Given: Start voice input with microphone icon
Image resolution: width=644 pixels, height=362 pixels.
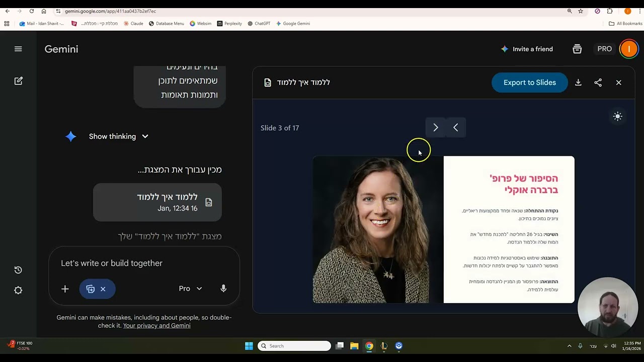Looking at the screenshot, I should [x=223, y=289].
